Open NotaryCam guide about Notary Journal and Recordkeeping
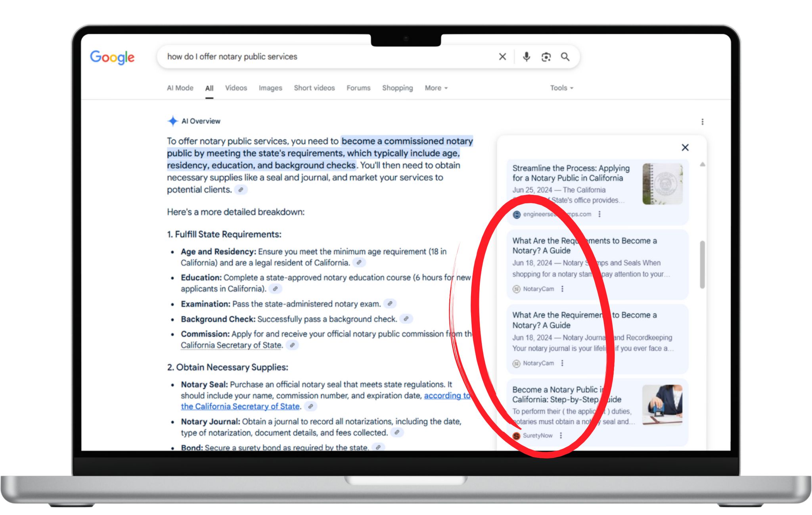Viewport: 812px width, 515px height. coord(597,339)
